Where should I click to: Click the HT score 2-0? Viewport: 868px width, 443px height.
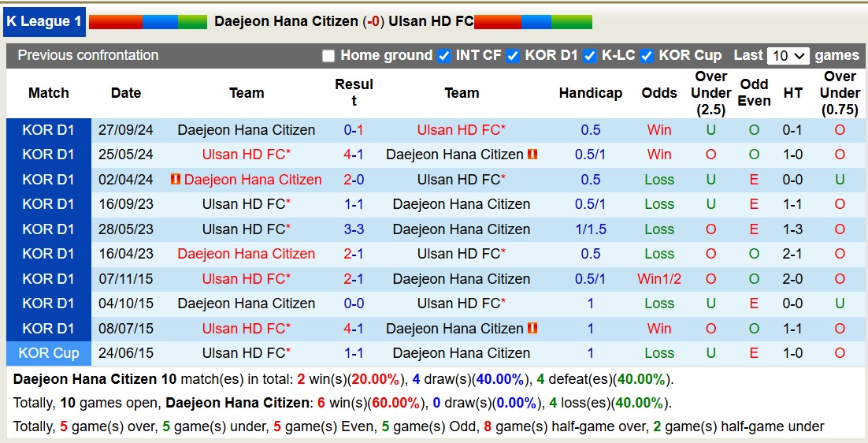click(792, 278)
